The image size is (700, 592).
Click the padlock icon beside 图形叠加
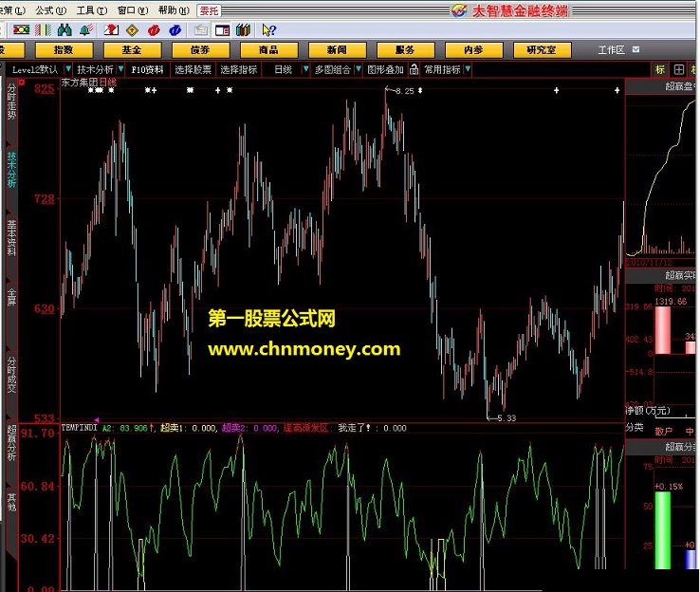coord(414,69)
